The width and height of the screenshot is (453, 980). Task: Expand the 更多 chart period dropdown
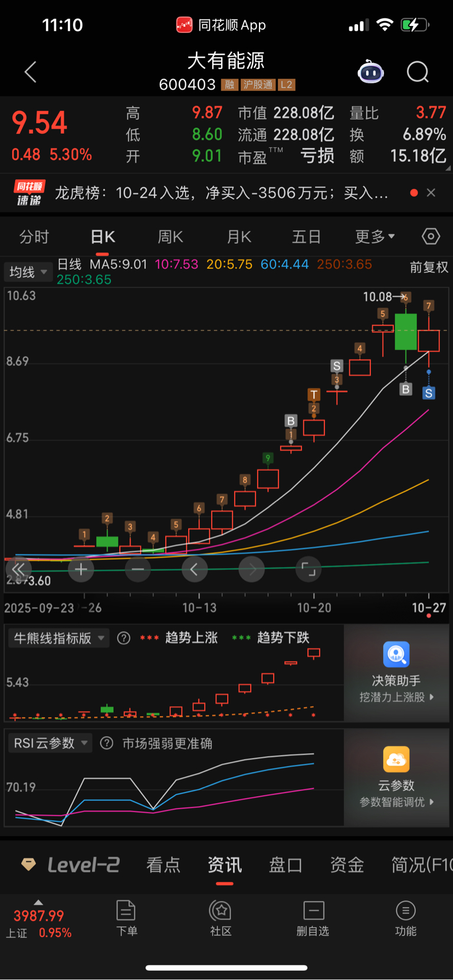pos(375,237)
